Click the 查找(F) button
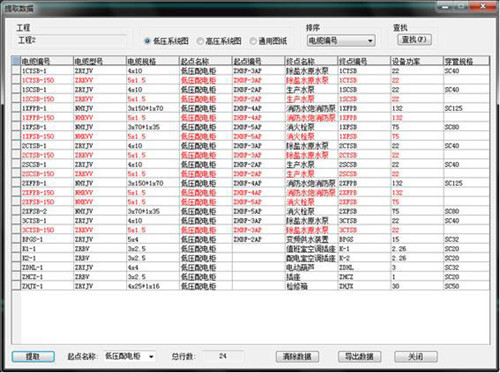This screenshot has width=500, height=373. pos(414,40)
